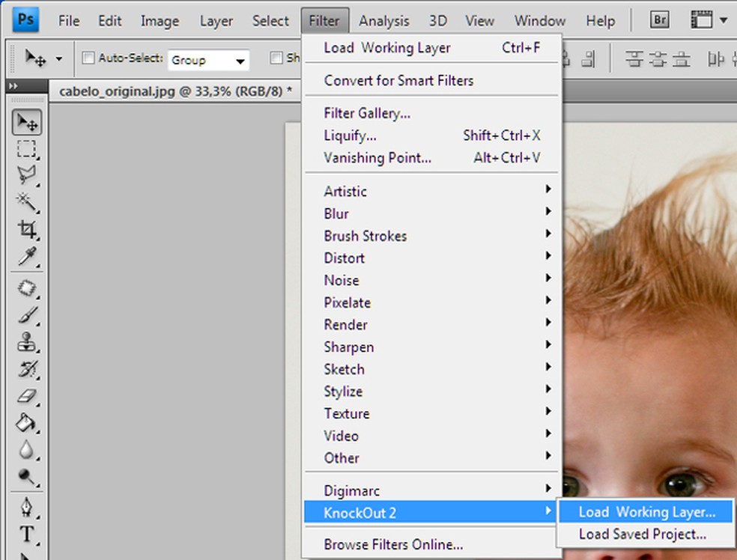This screenshot has width=737, height=560.
Task: Click the Photoshop Ps logo icon
Action: 25,19
